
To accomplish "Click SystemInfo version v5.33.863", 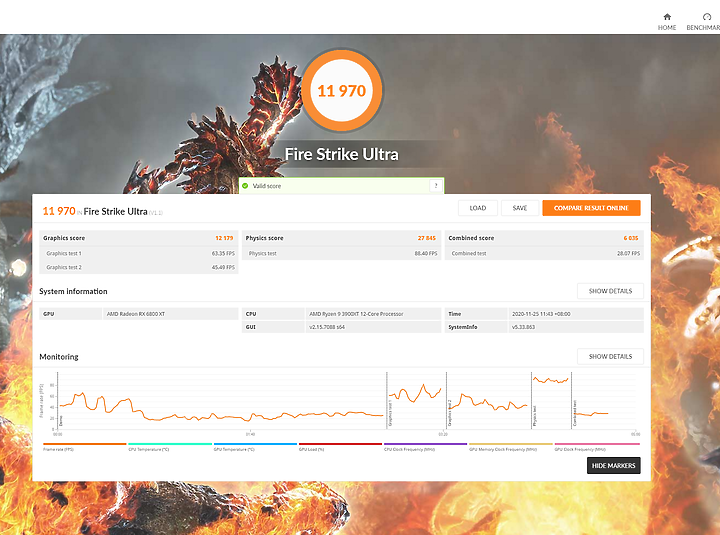I will (x=523, y=327).
